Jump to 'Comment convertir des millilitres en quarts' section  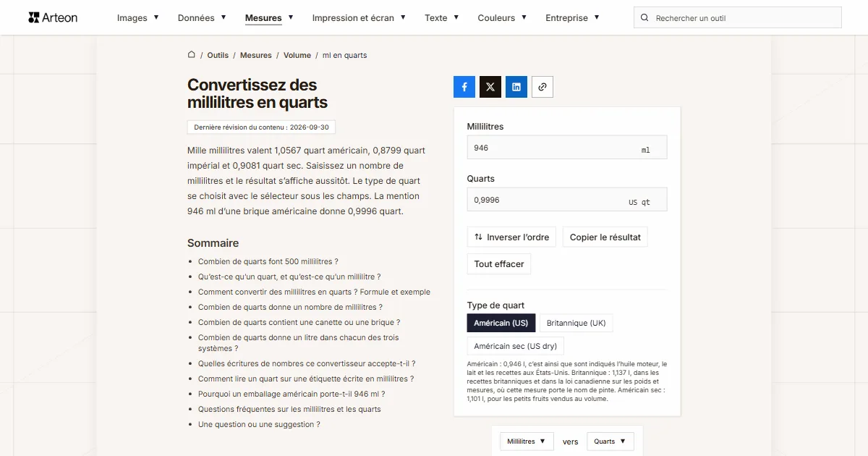click(314, 292)
